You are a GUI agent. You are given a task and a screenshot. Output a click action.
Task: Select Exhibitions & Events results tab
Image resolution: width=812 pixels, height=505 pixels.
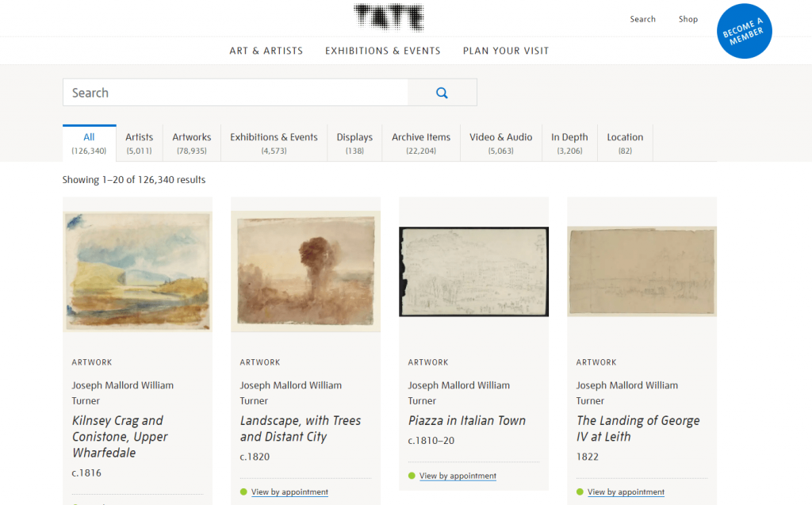274,143
